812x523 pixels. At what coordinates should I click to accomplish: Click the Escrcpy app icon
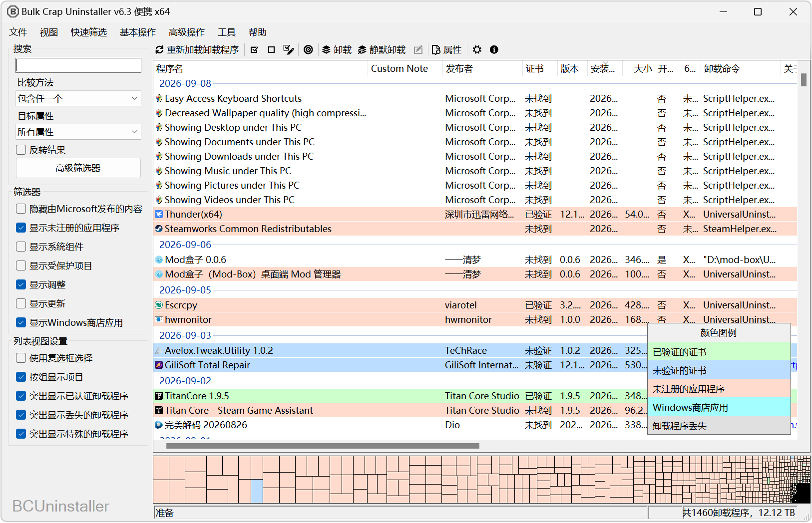(x=159, y=305)
